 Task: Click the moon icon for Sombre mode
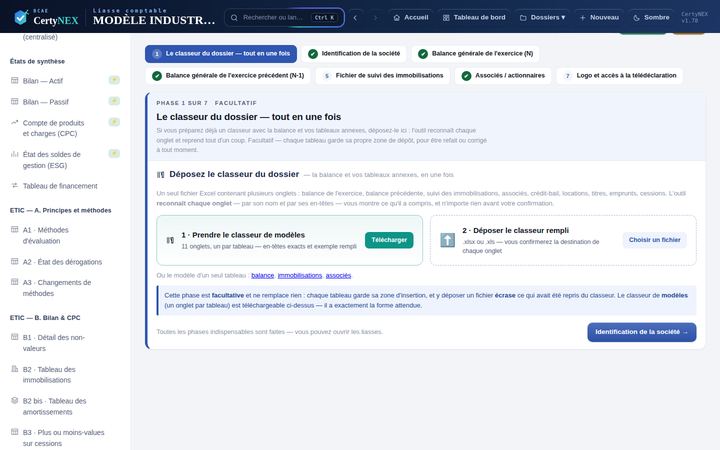(x=636, y=17)
